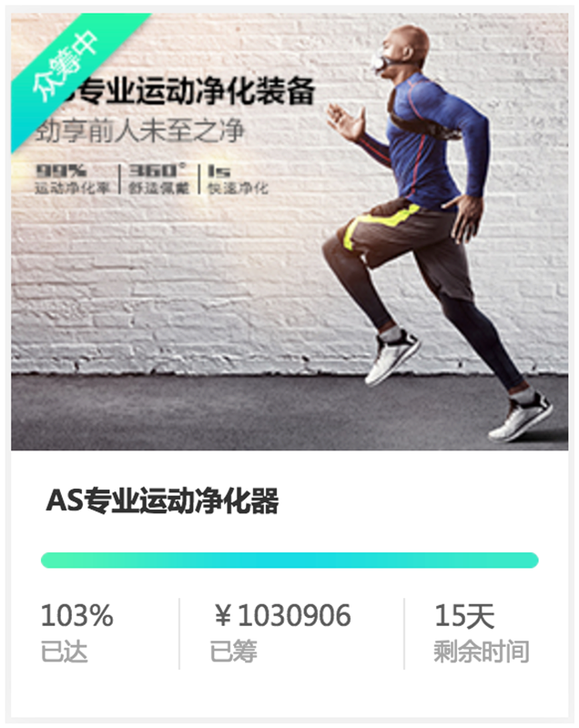Click the 已达 label
The height and width of the screenshot is (728, 579).
tap(64, 651)
